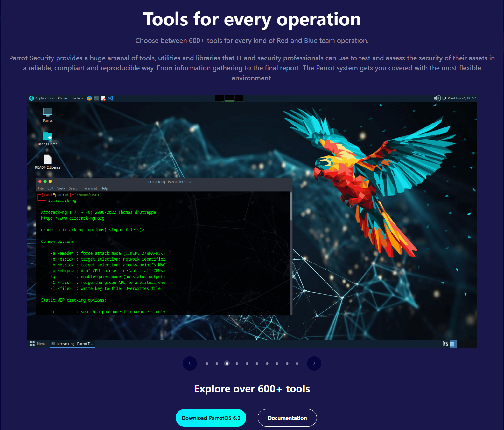
Task: Launch terminal from top panel icon
Action: [96, 98]
